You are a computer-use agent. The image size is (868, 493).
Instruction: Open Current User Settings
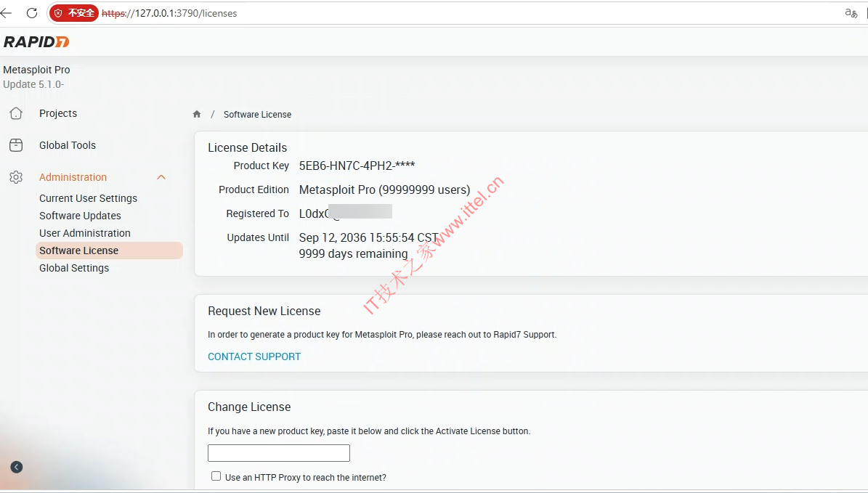(88, 198)
